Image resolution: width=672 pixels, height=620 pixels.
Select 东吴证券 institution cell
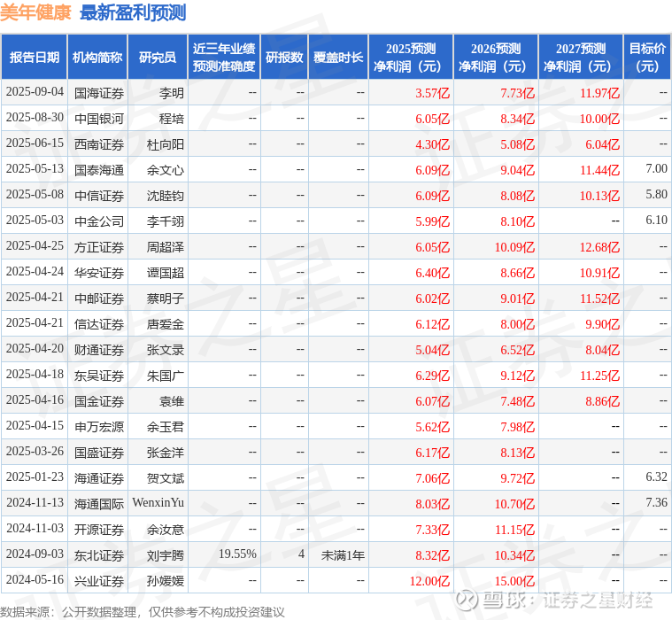pos(99,376)
